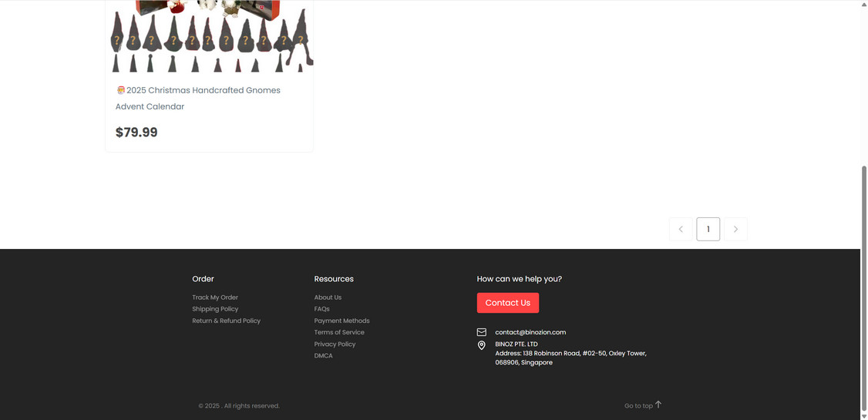Open Terms of Service link
This screenshot has width=868, height=420.
(x=338, y=332)
